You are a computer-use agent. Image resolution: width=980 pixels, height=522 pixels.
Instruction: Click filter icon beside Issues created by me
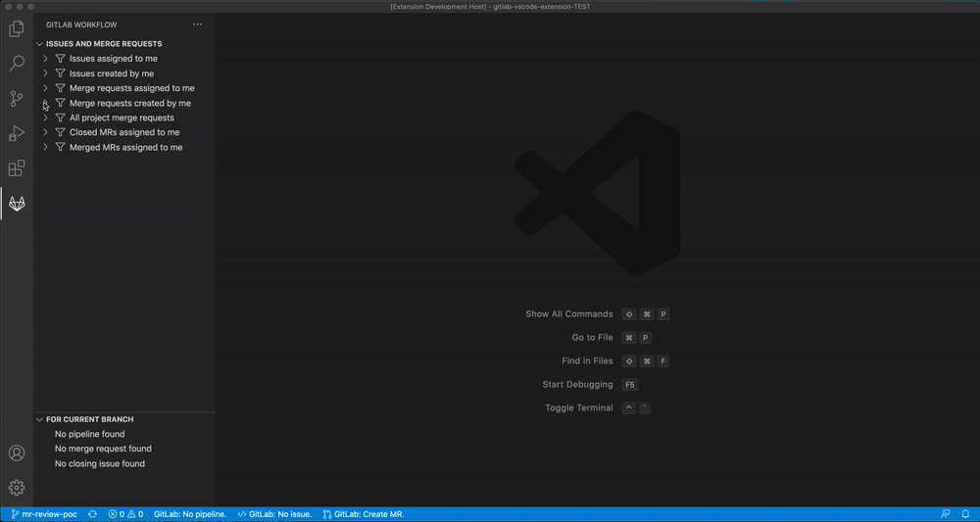point(61,73)
